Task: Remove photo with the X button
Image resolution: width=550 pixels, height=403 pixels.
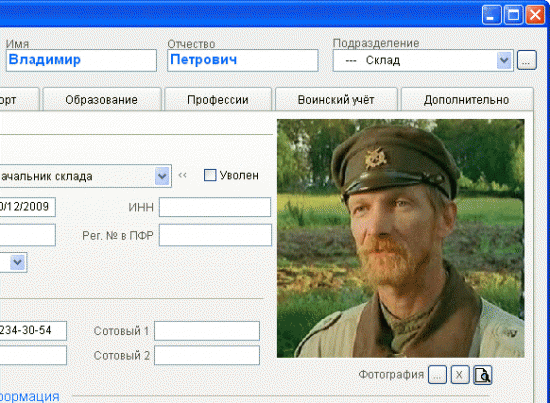Action: pyautogui.click(x=460, y=375)
